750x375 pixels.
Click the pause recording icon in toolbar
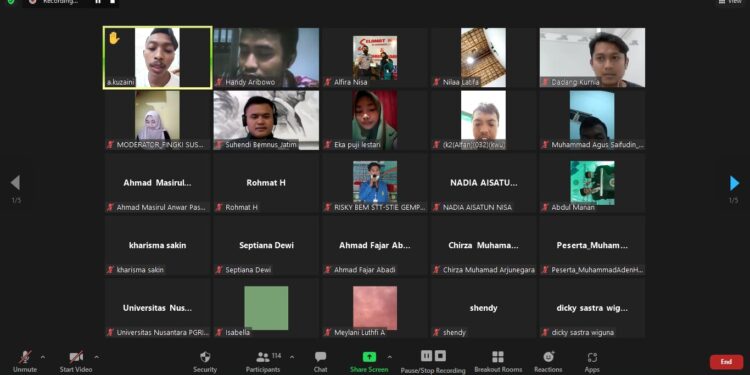click(x=426, y=356)
